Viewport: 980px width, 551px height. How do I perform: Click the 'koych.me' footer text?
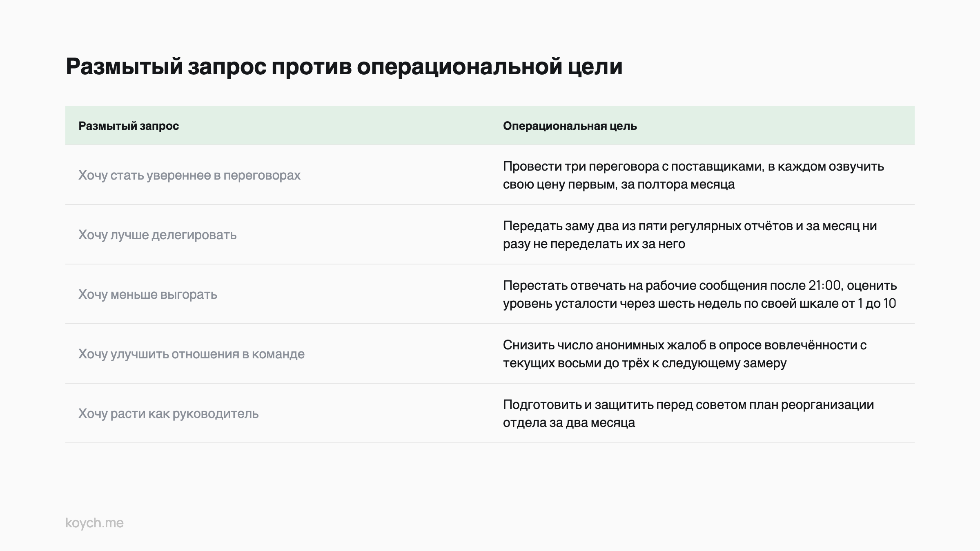[x=94, y=523]
